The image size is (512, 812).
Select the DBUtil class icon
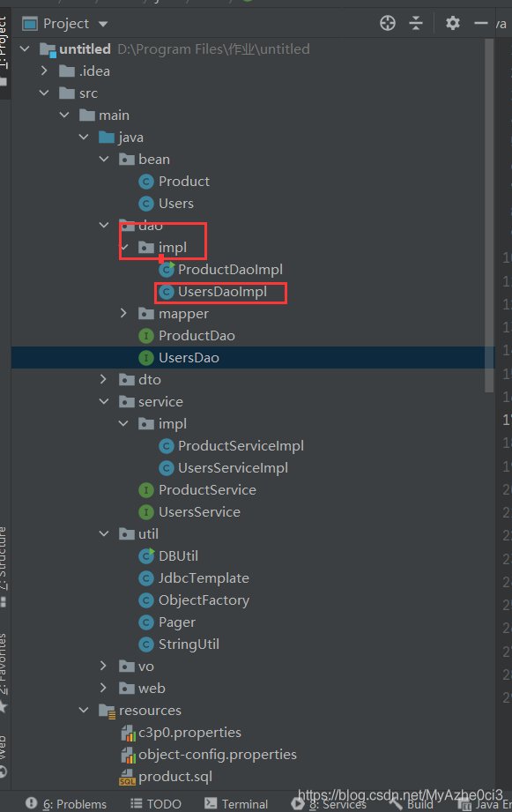146,555
